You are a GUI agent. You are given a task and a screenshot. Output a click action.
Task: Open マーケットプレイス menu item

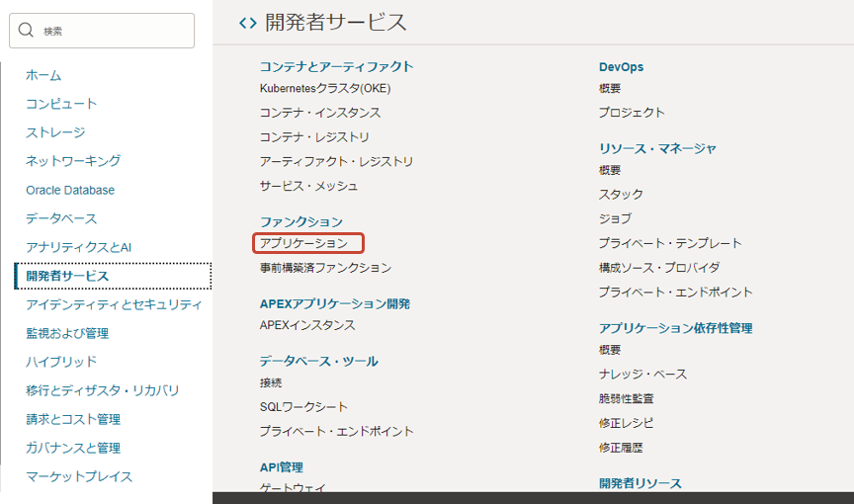pos(79,476)
